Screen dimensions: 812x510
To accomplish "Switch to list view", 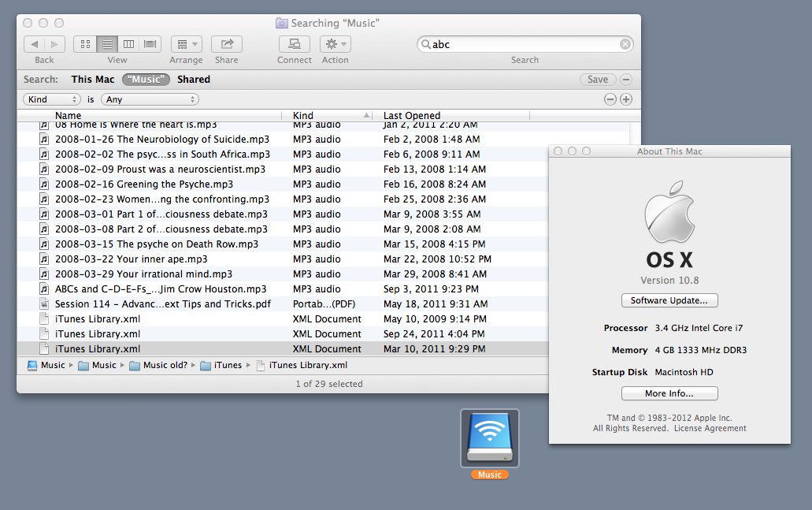I will click(107, 45).
